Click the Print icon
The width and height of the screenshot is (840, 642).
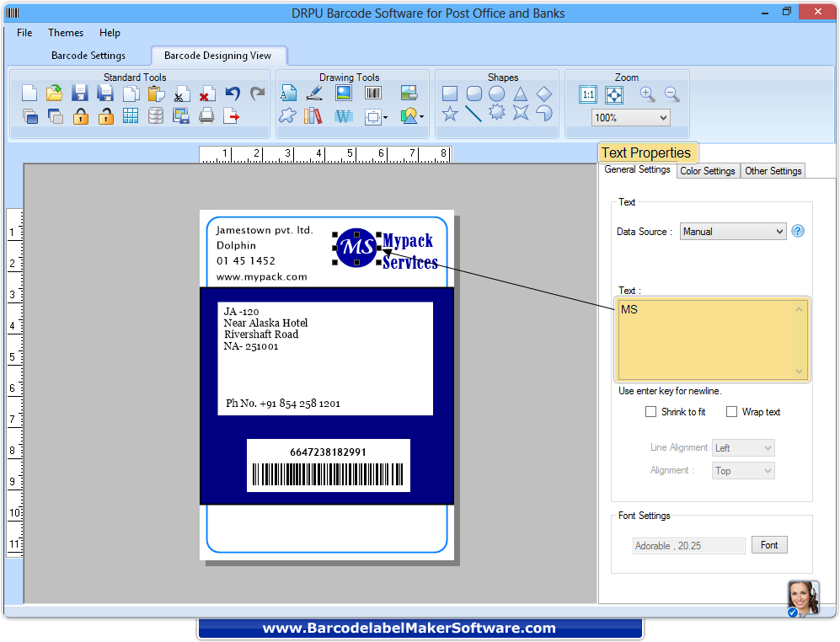point(206,115)
